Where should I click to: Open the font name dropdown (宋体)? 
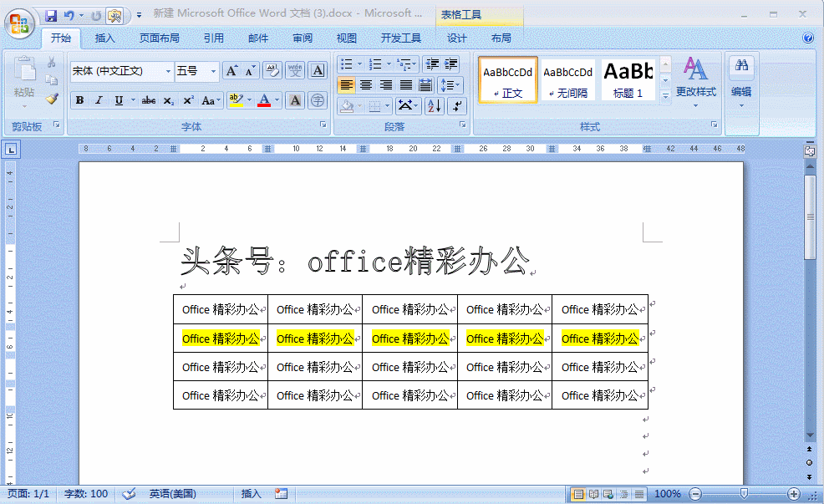coord(168,71)
